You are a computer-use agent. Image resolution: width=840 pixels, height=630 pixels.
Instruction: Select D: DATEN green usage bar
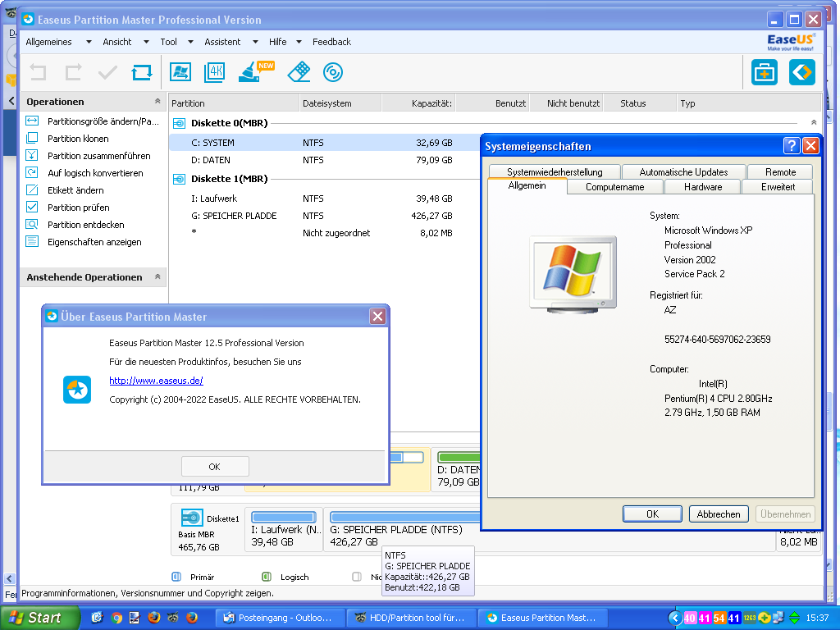pyautogui.click(x=459, y=457)
